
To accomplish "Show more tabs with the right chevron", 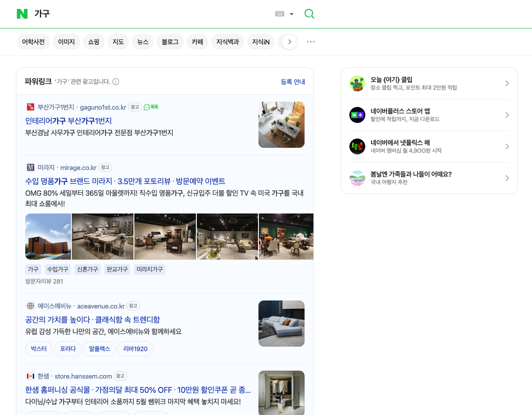I will pos(289,42).
